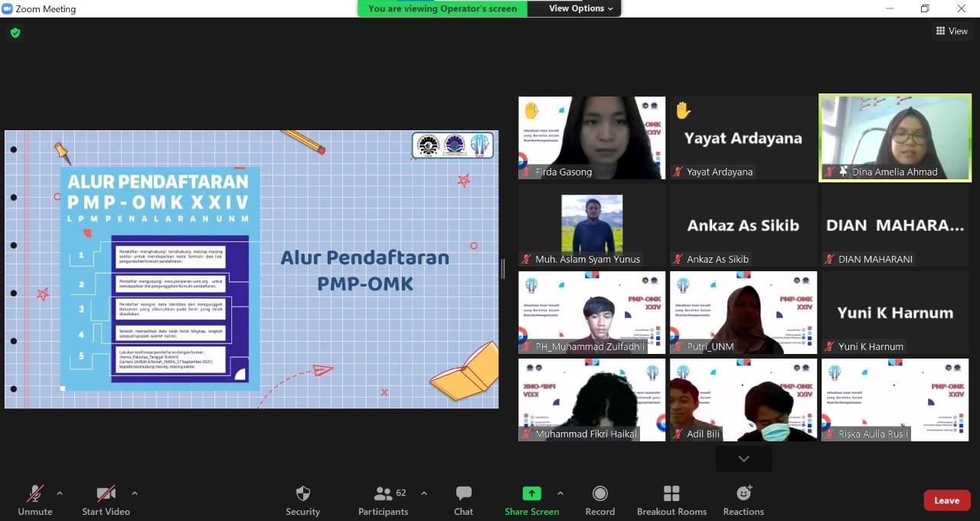Click raised hand icon on Firda Gasong
Viewport: 980px width, 521px height.
(x=531, y=110)
